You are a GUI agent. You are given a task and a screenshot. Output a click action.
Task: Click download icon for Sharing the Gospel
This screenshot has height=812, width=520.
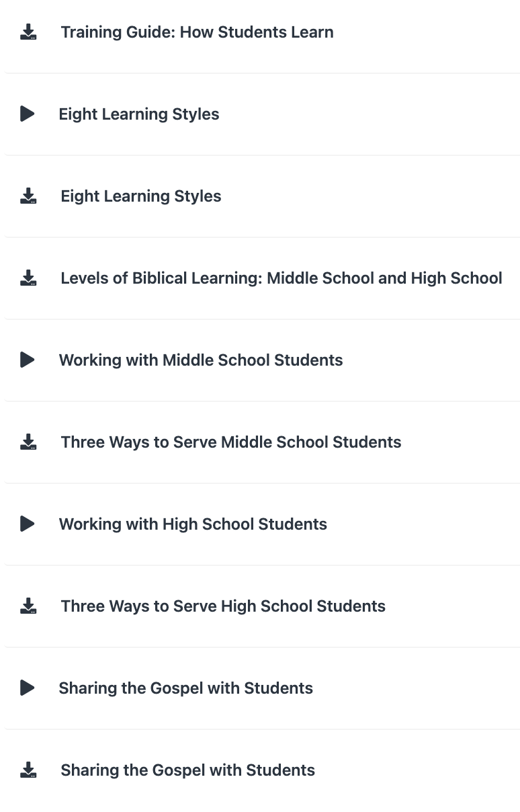point(28,770)
